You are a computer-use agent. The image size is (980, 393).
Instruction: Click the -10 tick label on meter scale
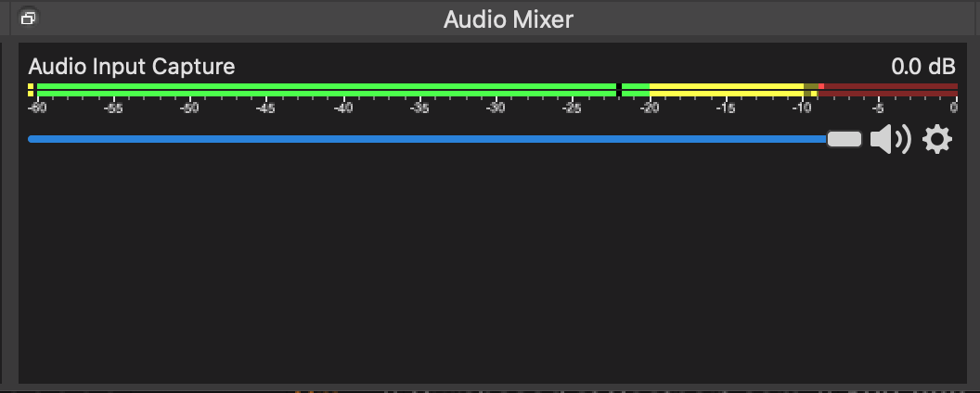(802, 108)
